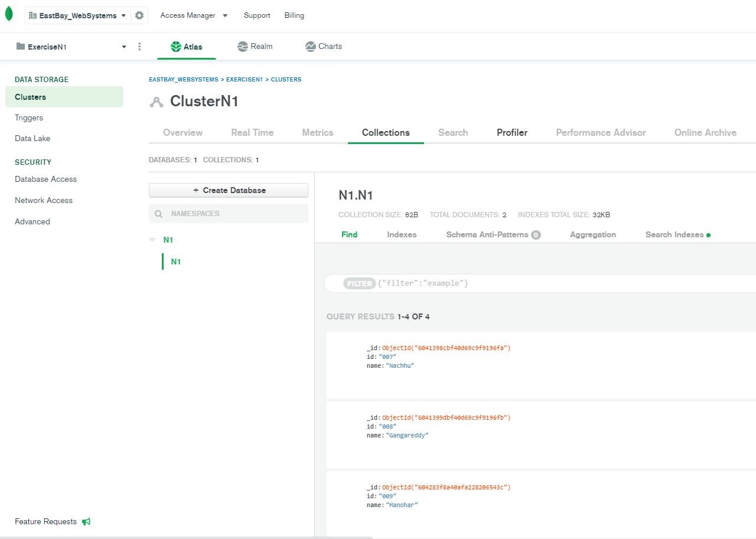Open the Performance Advisor tab
Screen dimensions: 756x539
(601, 133)
